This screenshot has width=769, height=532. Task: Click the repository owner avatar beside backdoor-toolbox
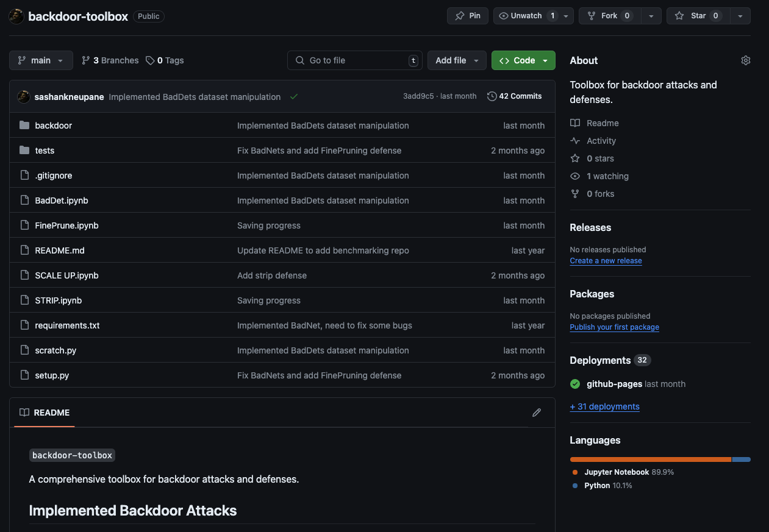[x=16, y=16]
